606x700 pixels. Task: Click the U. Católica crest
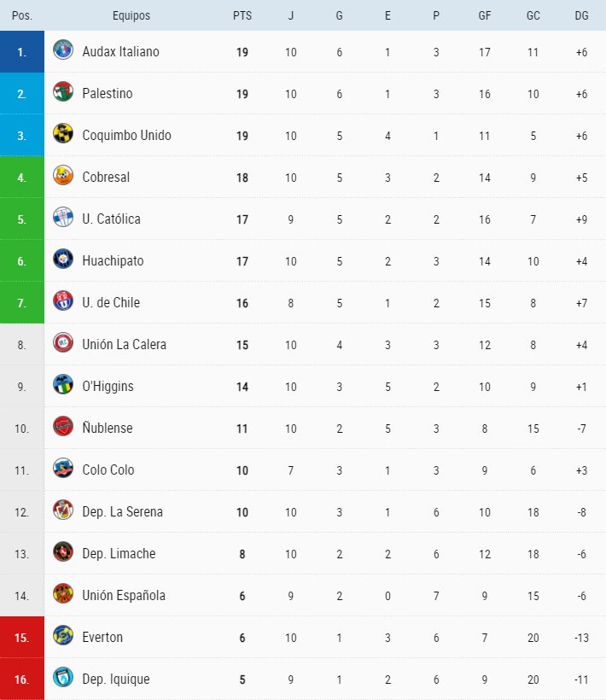63,218
